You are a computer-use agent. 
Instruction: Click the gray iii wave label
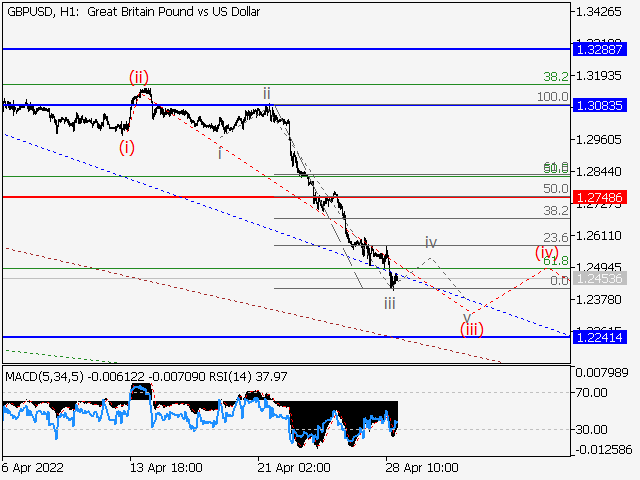pyautogui.click(x=390, y=303)
